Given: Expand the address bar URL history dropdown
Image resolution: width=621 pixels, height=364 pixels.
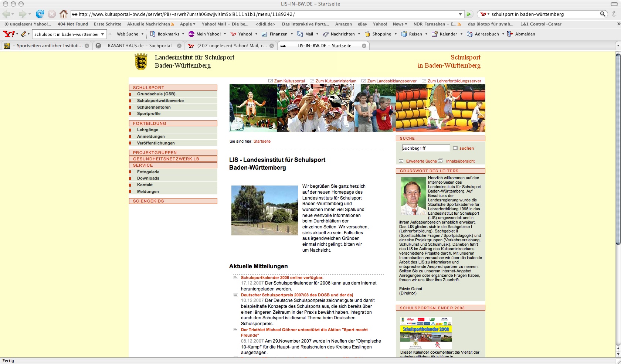Looking at the screenshot, I should coord(460,14).
